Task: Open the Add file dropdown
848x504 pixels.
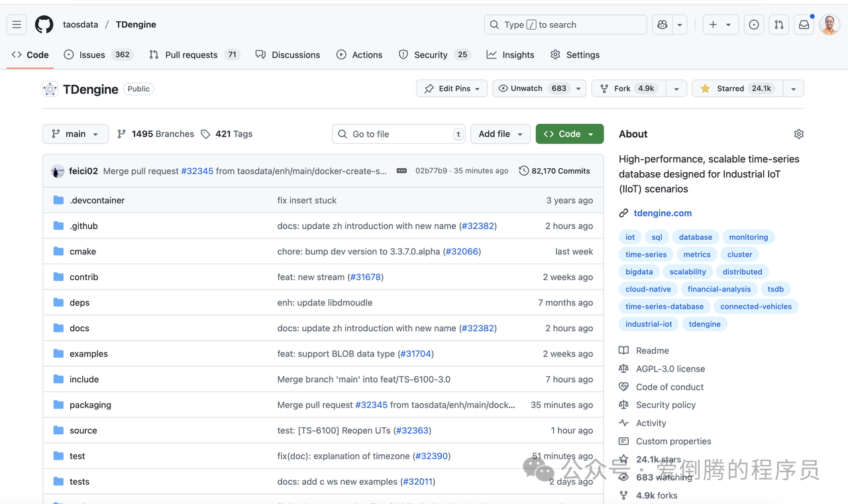Action: [x=500, y=134]
